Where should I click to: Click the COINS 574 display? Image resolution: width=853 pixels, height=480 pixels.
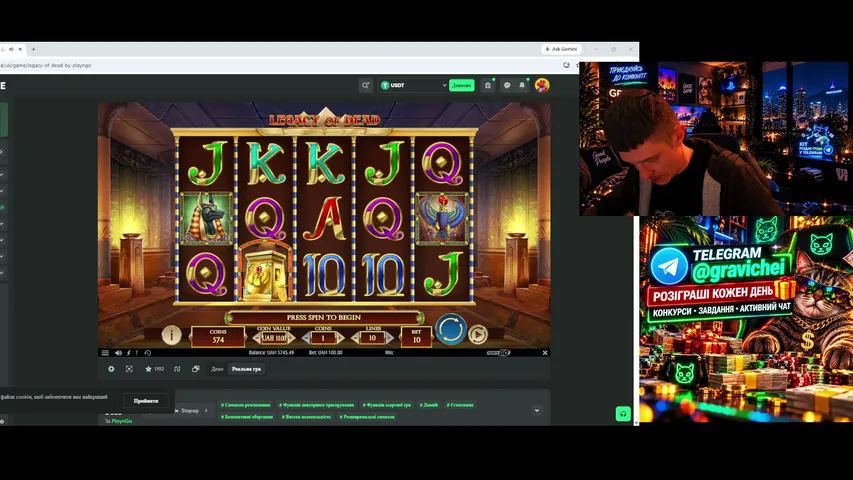[x=218, y=336]
